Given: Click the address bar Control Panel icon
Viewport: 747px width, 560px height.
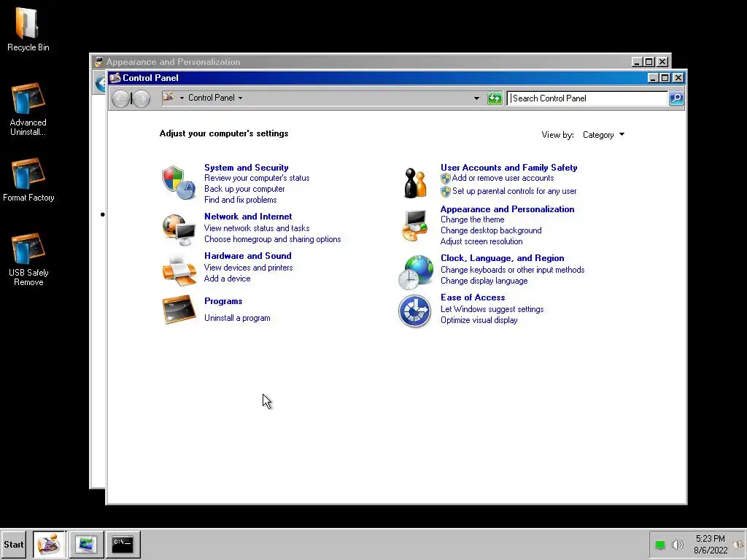Looking at the screenshot, I should tap(169, 97).
